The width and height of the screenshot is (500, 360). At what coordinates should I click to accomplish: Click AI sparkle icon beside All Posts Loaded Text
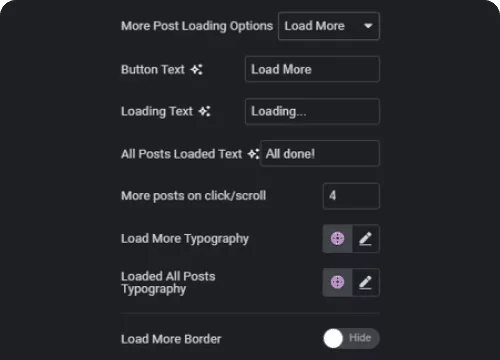click(253, 154)
